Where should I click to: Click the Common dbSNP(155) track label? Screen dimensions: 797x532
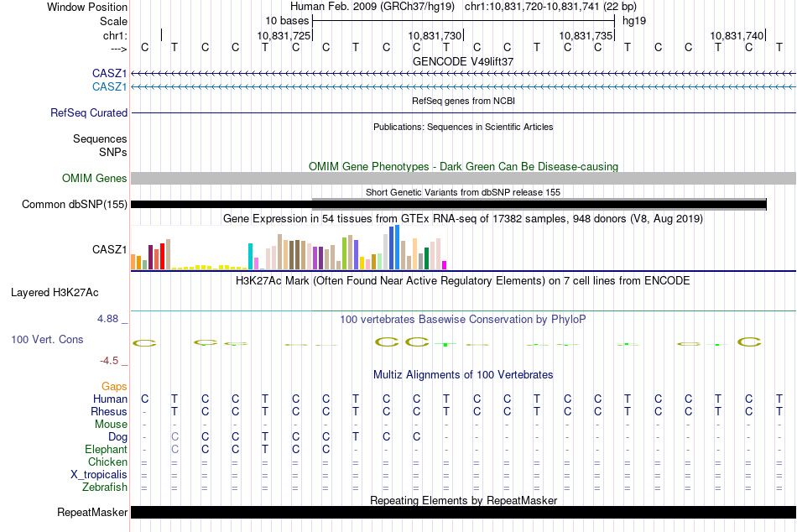pyautogui.click(x=75, y=204)
